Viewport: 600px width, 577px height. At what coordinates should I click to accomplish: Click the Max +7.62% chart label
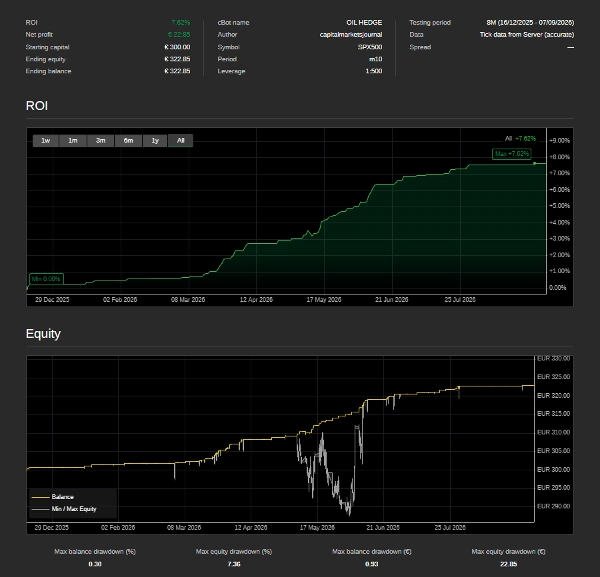pyautogui.click(x=512, y=154)
